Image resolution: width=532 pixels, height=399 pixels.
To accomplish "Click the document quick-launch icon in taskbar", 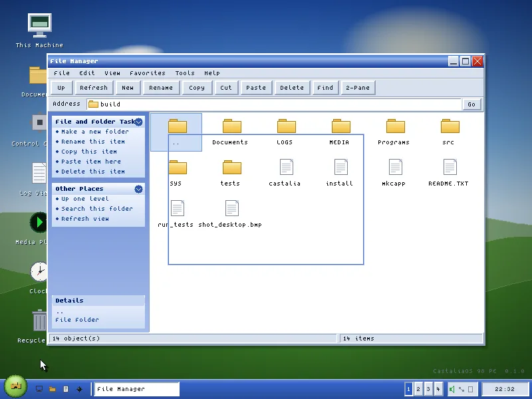I will coord(66,389).
